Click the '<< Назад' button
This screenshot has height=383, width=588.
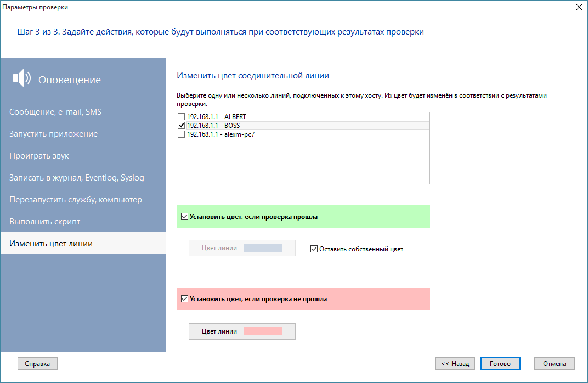point(455,364)
